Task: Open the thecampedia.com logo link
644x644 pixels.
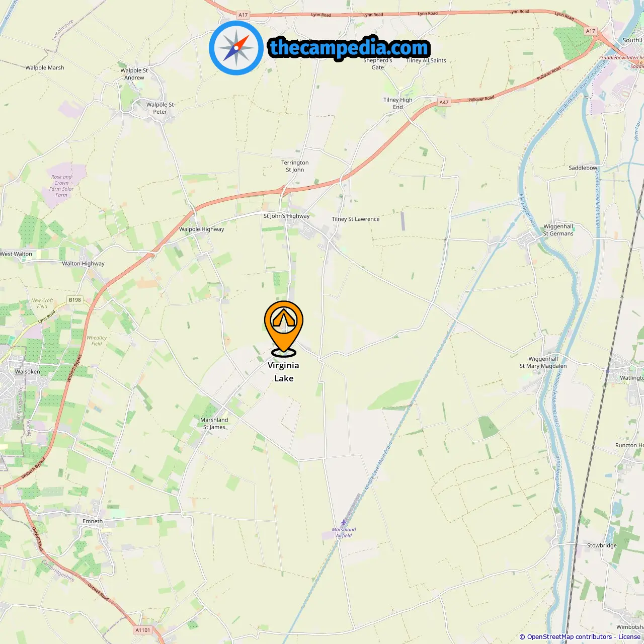Action: point(349,48)
